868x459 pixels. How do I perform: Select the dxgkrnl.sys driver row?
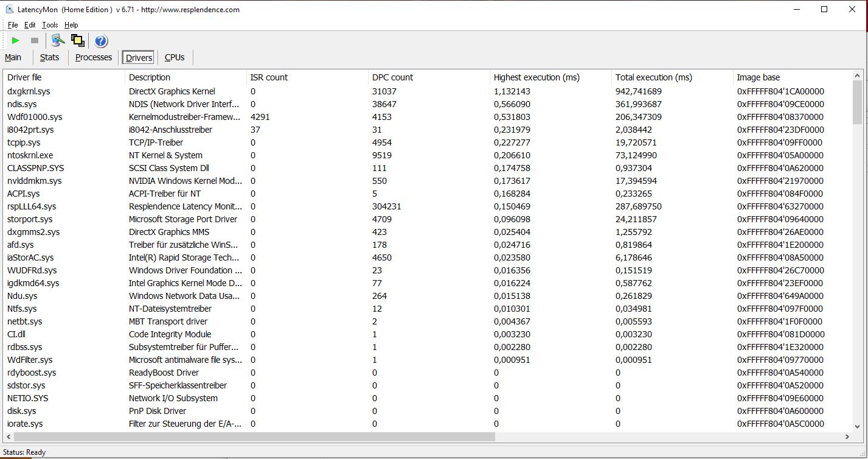point(428,91)
